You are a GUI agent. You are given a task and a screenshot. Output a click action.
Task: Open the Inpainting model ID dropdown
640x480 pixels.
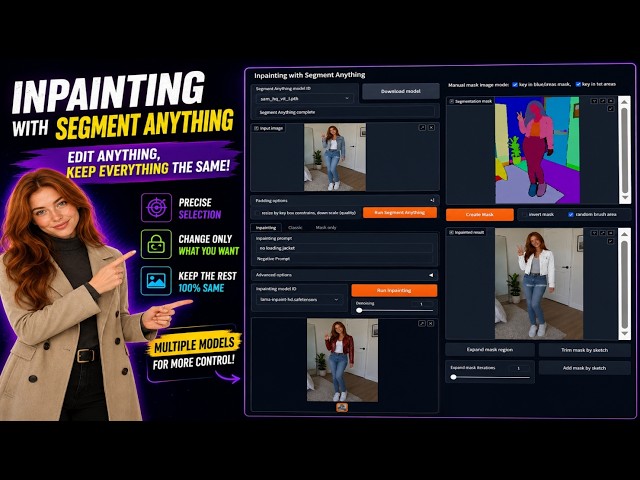(x=300, y=299)
